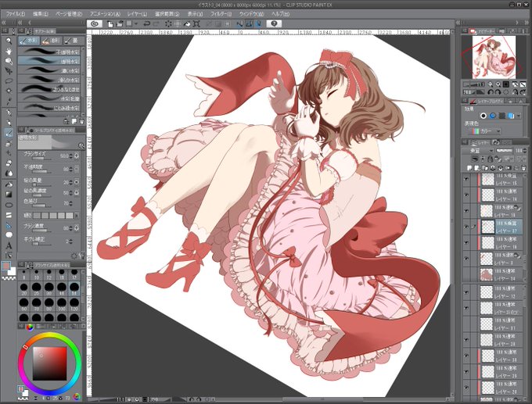Select the Hand move tool
Image resolution: width=532 pixels, height=404 pixels.
(x=9, y=51)
